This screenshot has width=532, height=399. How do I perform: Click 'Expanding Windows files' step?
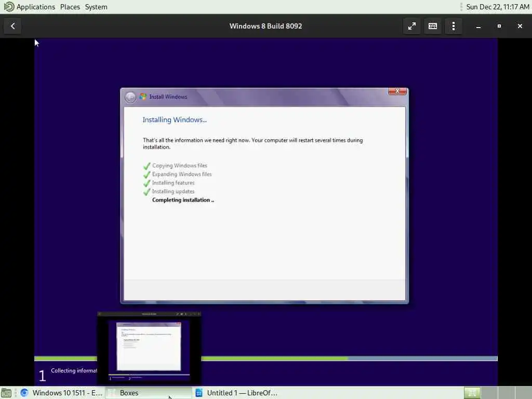coord(182,174)
